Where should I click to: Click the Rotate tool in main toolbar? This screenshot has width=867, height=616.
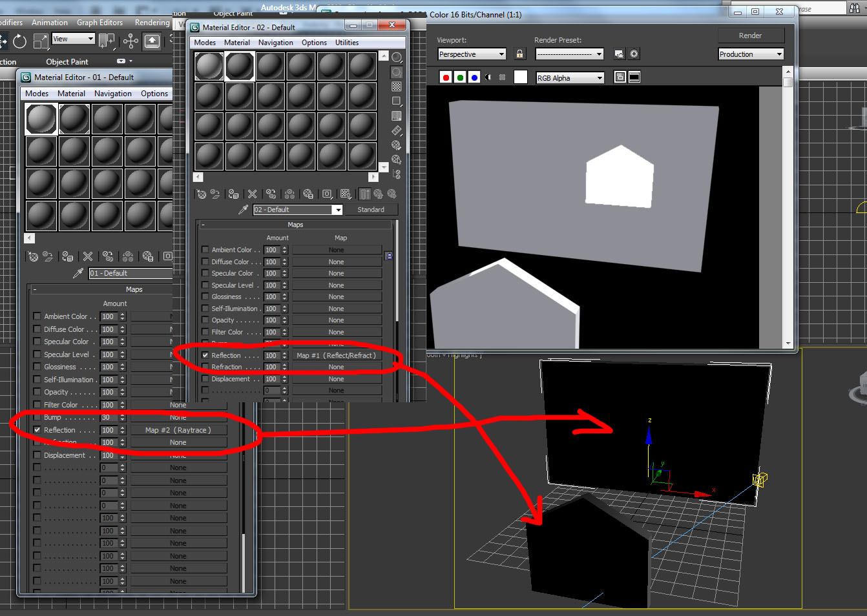(x=19, y=41)
